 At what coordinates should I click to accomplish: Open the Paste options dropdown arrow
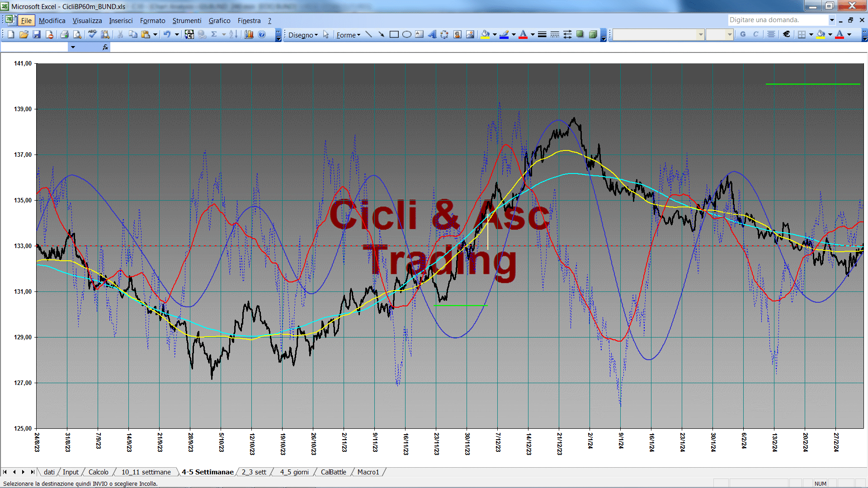coord(155,34)
